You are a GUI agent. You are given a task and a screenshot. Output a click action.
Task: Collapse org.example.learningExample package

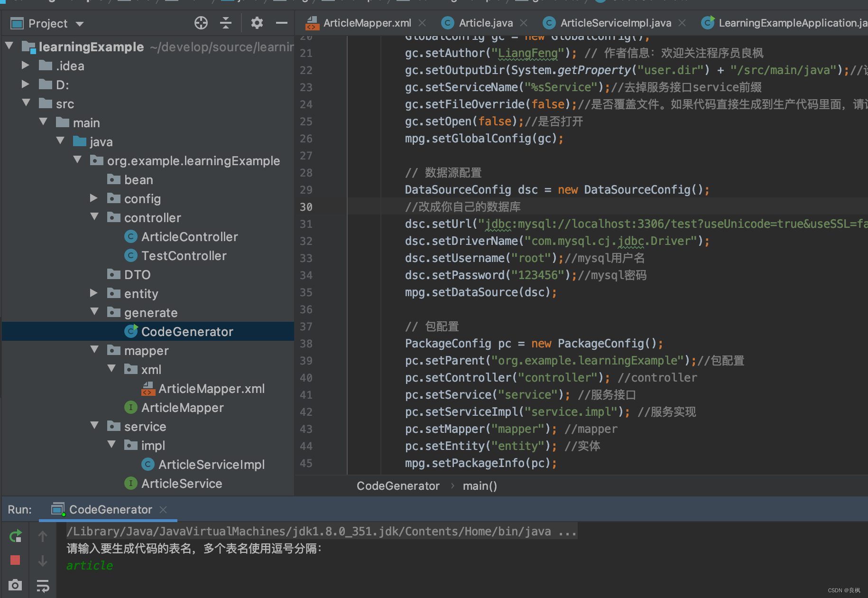pos(77,160)
